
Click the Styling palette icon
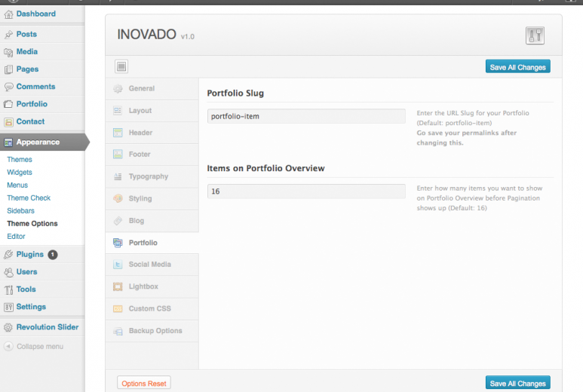[118, 198]
